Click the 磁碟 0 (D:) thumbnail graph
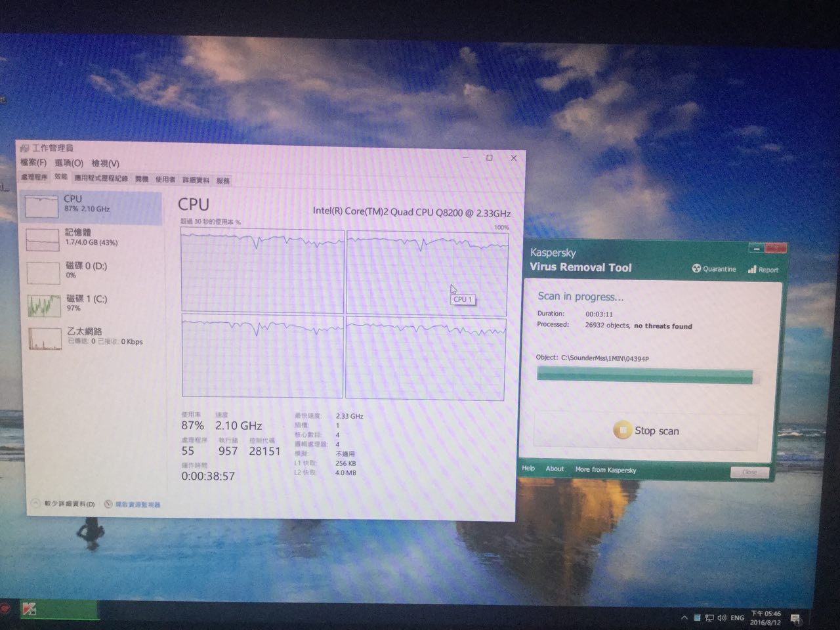The width and height of the screenshot is (840, 630). coord(43,272)
